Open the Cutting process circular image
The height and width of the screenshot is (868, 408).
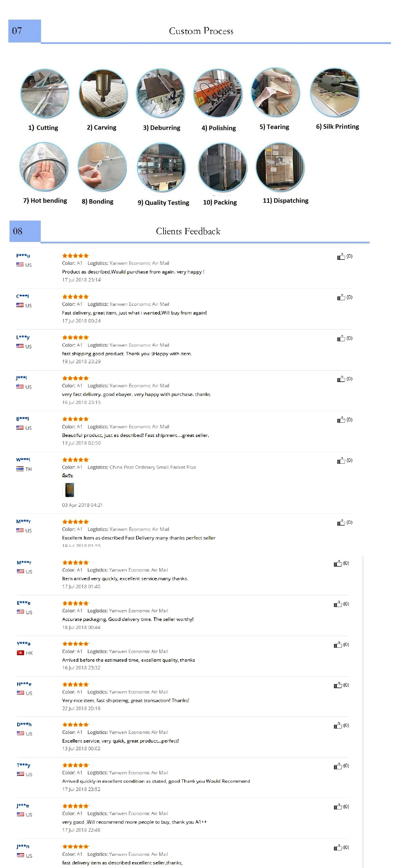(x=45, y=93)
